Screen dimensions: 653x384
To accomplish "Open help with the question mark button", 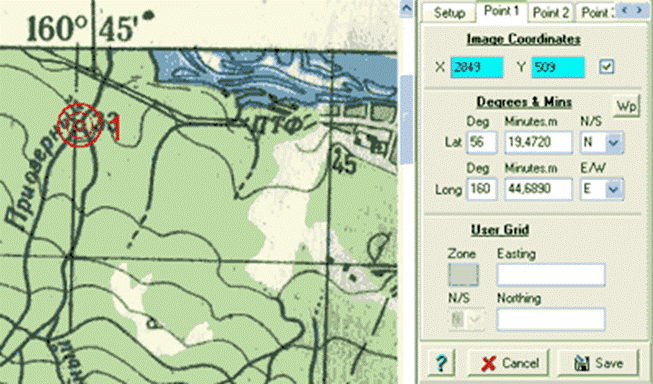I will pyautogui.click(x=441, y=363).
